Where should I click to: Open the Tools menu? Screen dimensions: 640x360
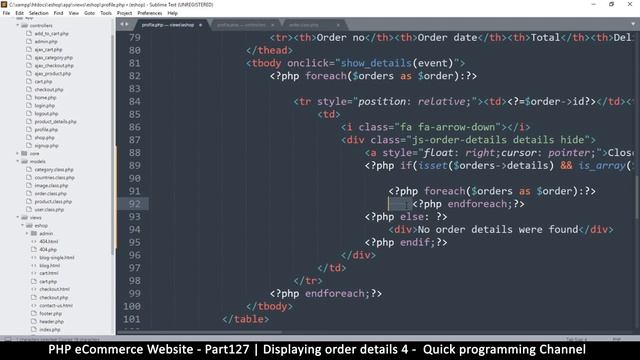pyautogui.click(x=106, y=13)
